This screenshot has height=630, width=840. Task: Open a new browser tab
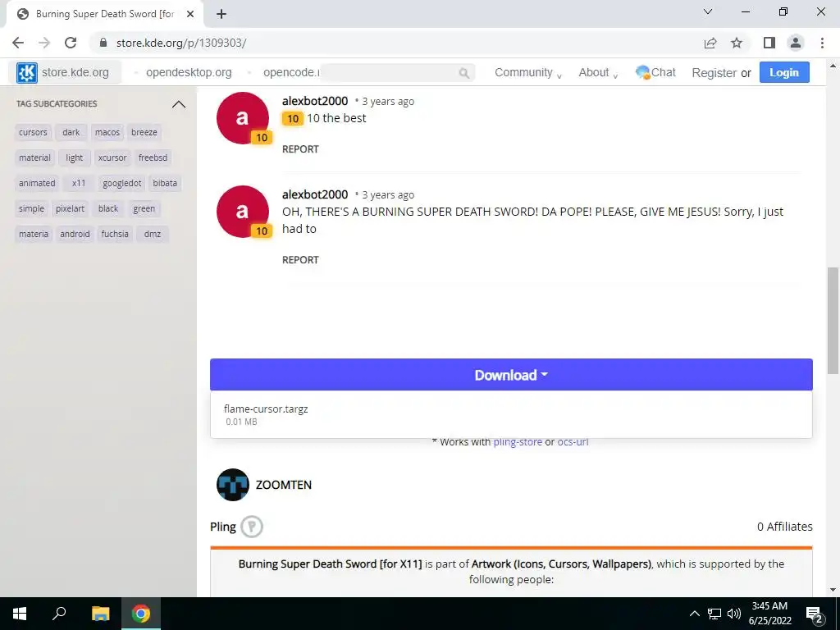pos(221,14)
